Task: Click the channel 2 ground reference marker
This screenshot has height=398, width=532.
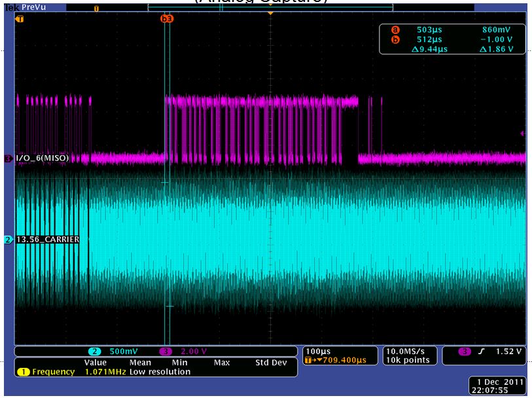Action: click(8, 240)
